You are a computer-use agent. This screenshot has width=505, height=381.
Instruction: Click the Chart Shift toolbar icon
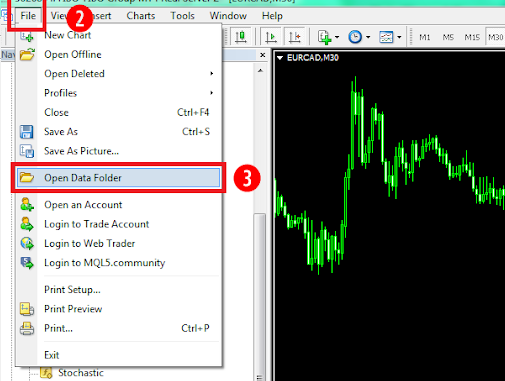coord(295,37)
